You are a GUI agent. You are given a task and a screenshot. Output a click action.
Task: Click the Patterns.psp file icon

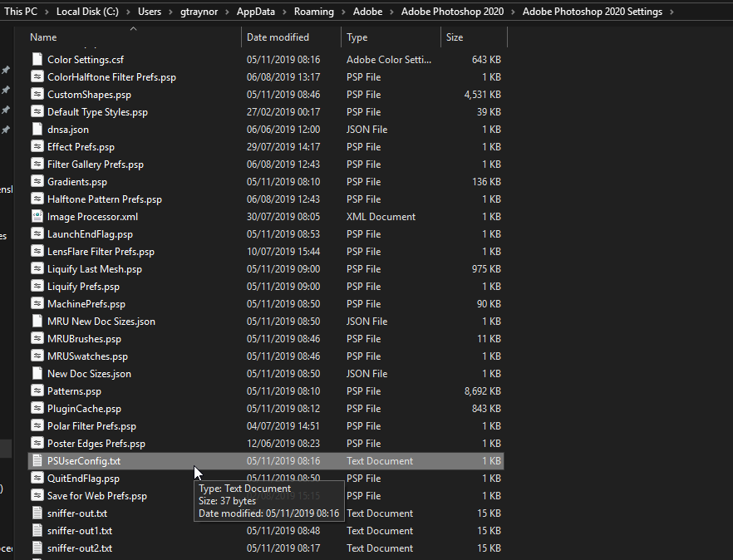click(x=37, y=391)
